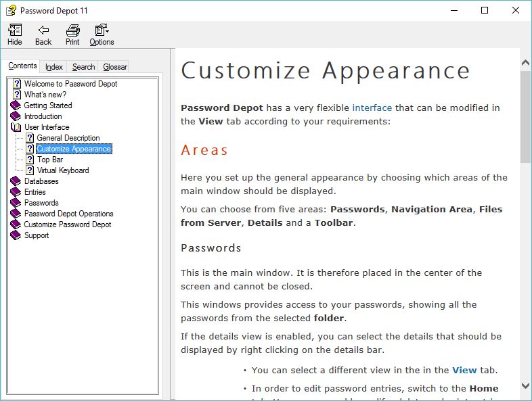Follow the interface hyperlink in the intro
Image resolution: width=532 pixels, height=401 pixels.
click(372, 108)
